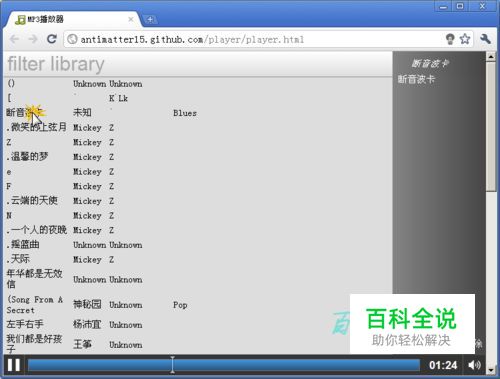
Task: Click the K Lk album cell
Action: (x=118, y=98)
